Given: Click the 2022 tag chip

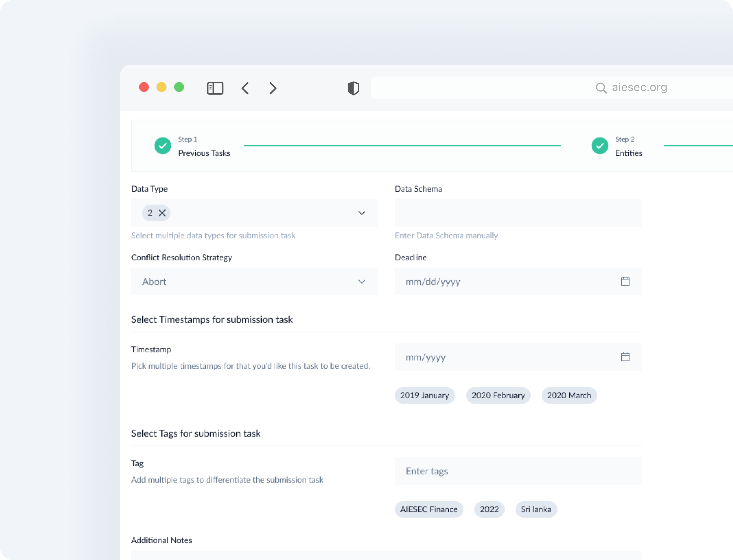Looking at the screenshot, I should (489, 510).
